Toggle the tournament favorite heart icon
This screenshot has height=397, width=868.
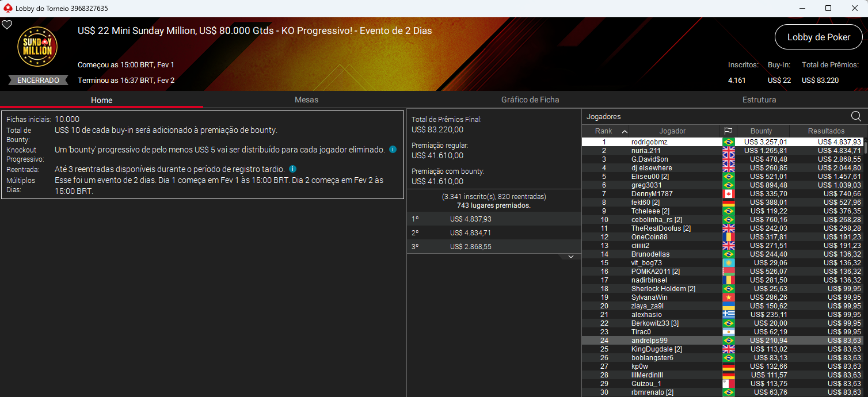[x=7, y=24]
